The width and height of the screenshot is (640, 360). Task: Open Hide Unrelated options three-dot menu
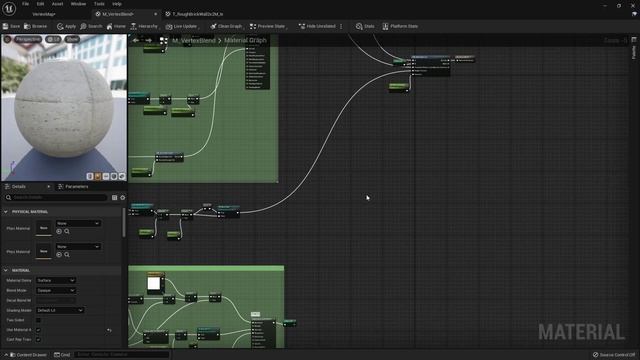pos(341,26)
